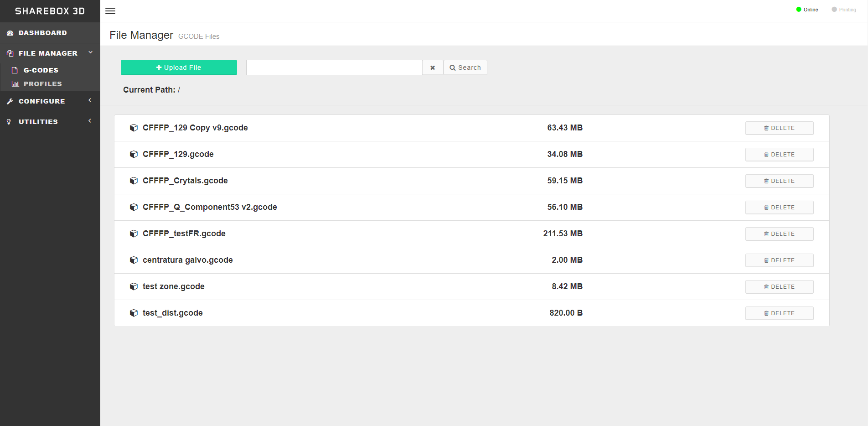
Task: Delete centratura galvo.gcode file
Action: (x=780, y=260)
